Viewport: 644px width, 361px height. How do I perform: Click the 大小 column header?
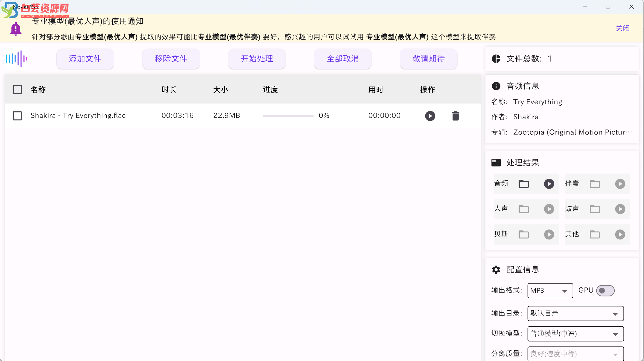point(220,89)
